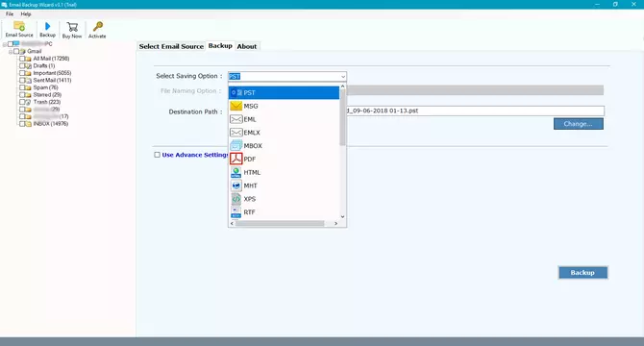Image resolution: width=644 pixels, height=346 pixels.
Task: Switch to the About tab
Action: point(247,46)
